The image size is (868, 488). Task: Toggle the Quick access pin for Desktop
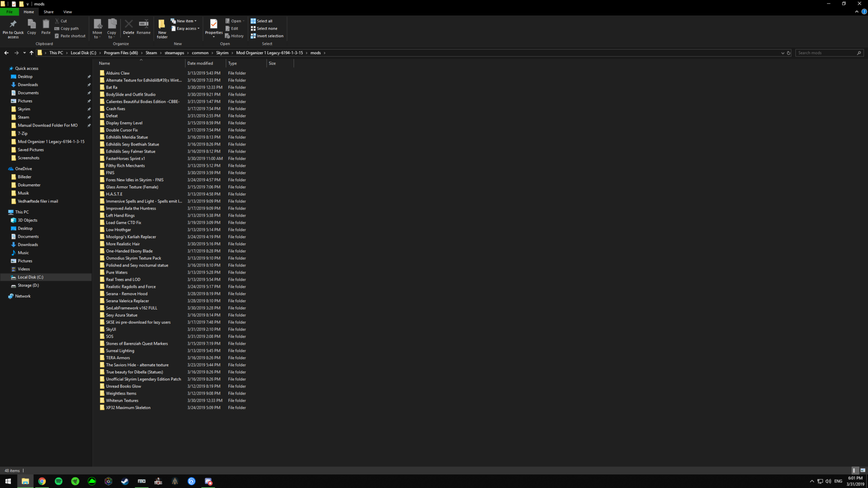pos(88,76)
